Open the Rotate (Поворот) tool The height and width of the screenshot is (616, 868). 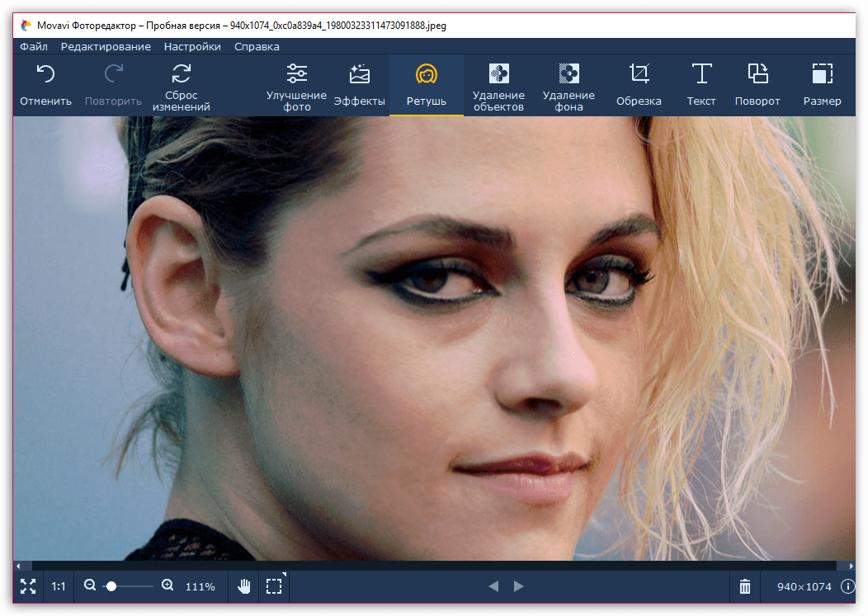[757, 86]
